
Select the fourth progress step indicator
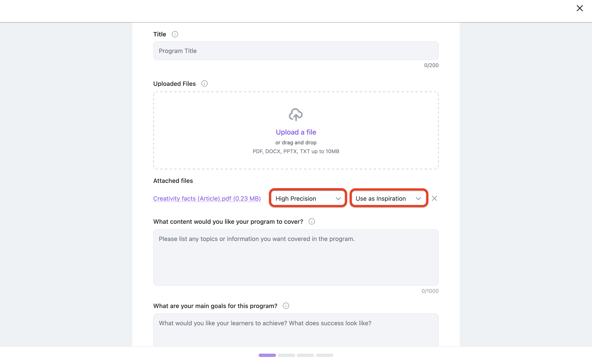click(x=324, y=355)
